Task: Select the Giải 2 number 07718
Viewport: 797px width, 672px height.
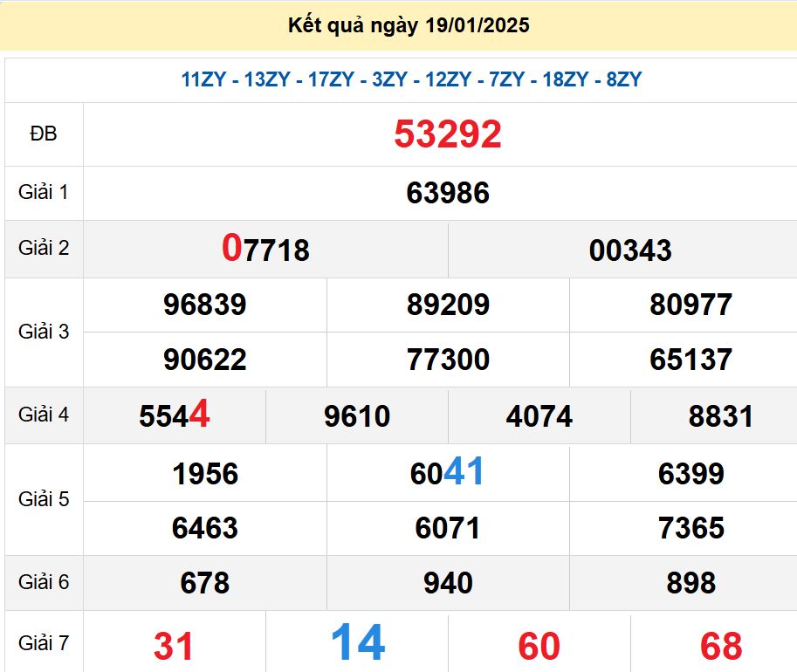Action: (265, 250)
